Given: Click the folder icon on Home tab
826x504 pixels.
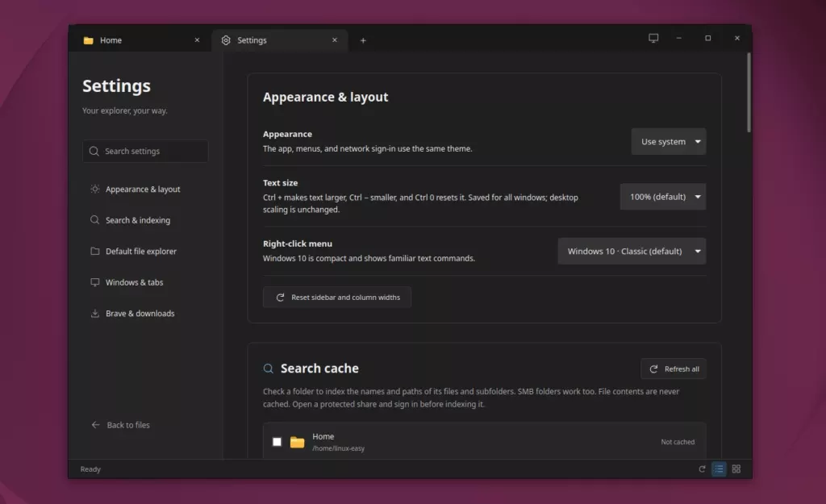Looking at the screenshot, I should (88, 40).
